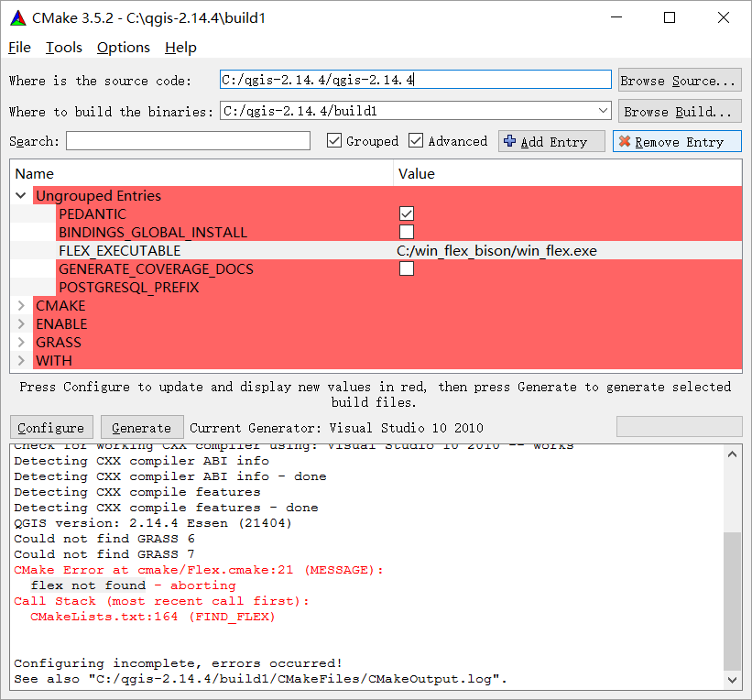Click the 'Current Generator: Visual Studio 10 2010' label

coord(337,428)
